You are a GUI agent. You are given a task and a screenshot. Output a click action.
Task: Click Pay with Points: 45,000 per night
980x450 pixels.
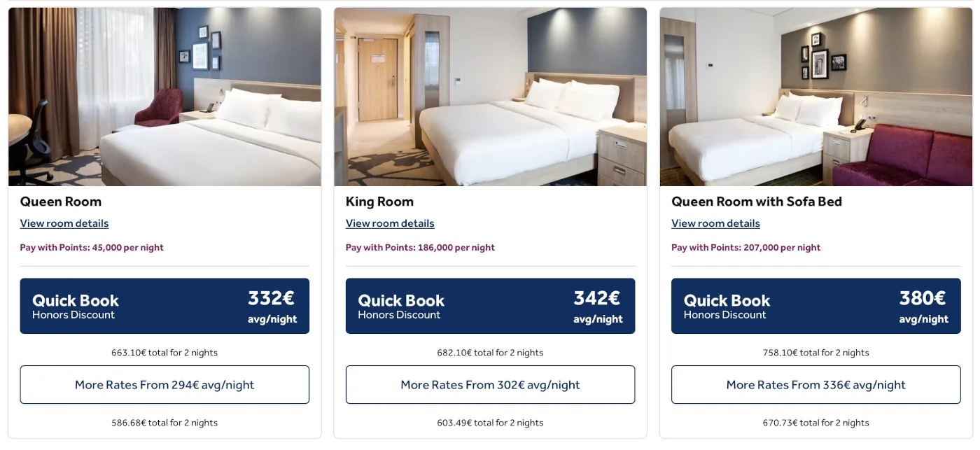point(92,248)
